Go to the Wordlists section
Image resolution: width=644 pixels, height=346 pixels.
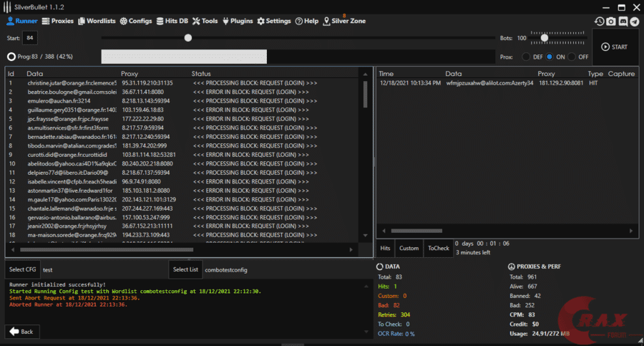point(97,21)
